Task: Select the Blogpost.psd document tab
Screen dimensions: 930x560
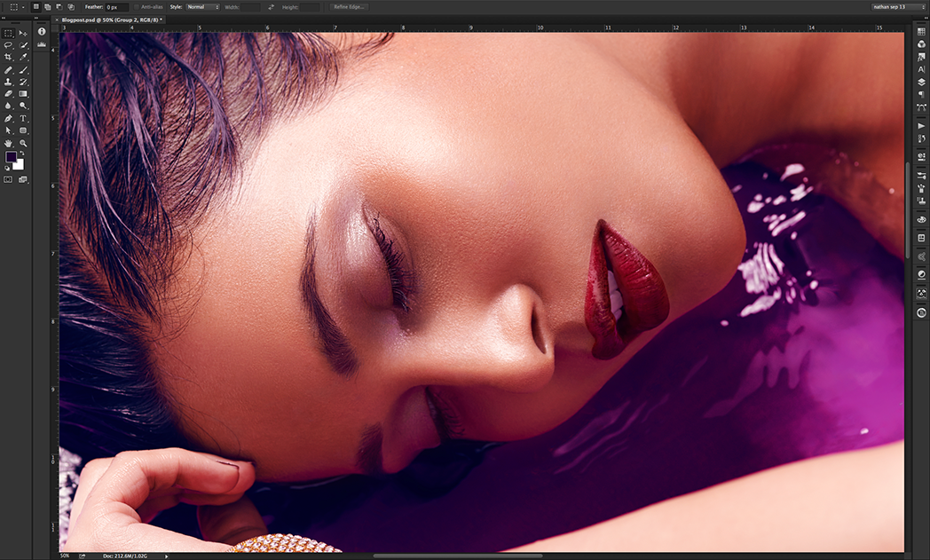Action: (111, 20)
